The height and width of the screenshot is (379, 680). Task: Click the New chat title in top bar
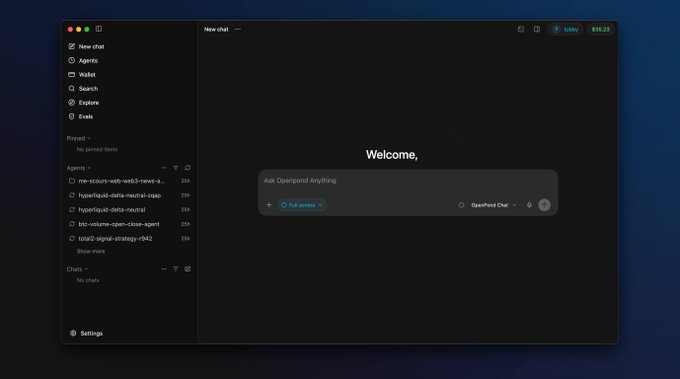coord(216,29)
